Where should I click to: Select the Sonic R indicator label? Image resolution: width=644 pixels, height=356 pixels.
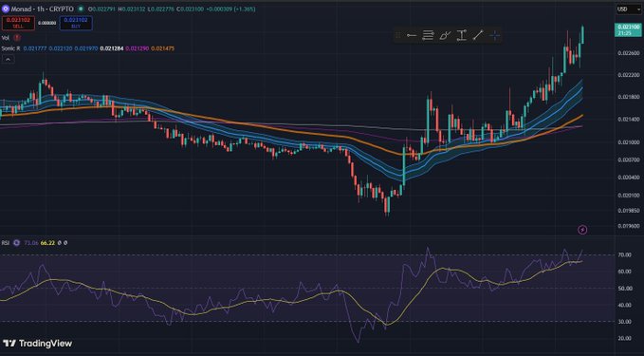10,48
